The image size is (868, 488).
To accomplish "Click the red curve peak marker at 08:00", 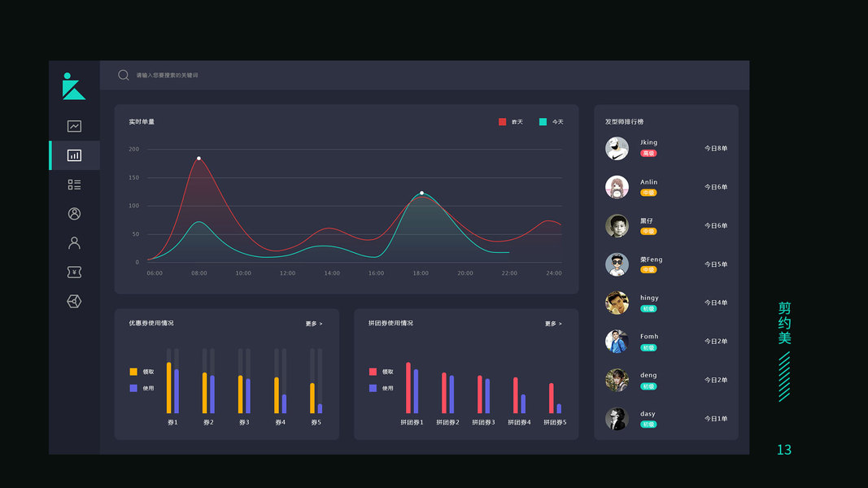I will pos(198,159).
